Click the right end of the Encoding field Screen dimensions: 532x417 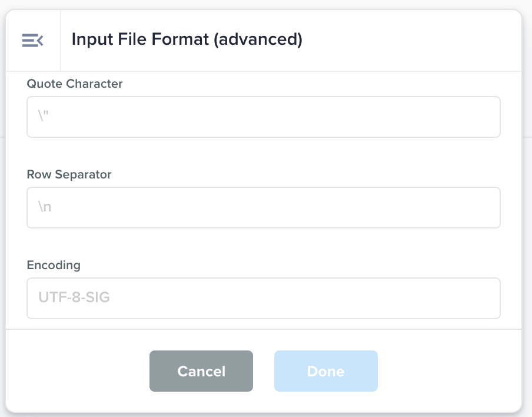coord(483,298)
